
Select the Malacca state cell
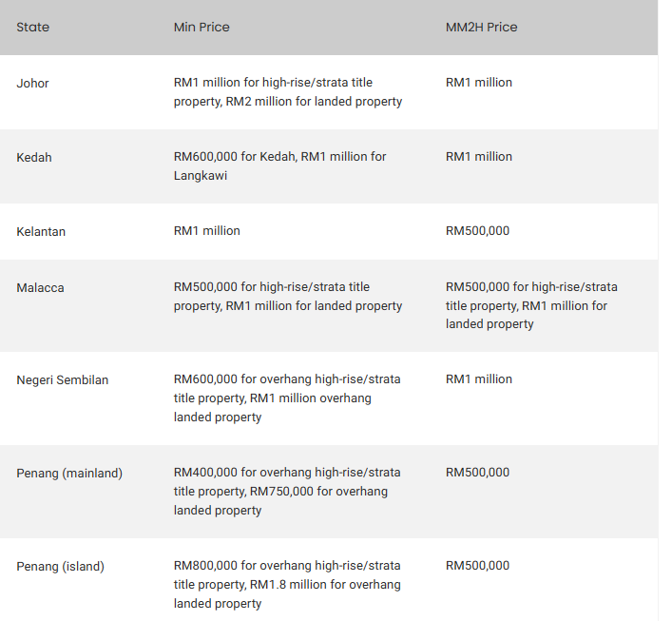40,288
